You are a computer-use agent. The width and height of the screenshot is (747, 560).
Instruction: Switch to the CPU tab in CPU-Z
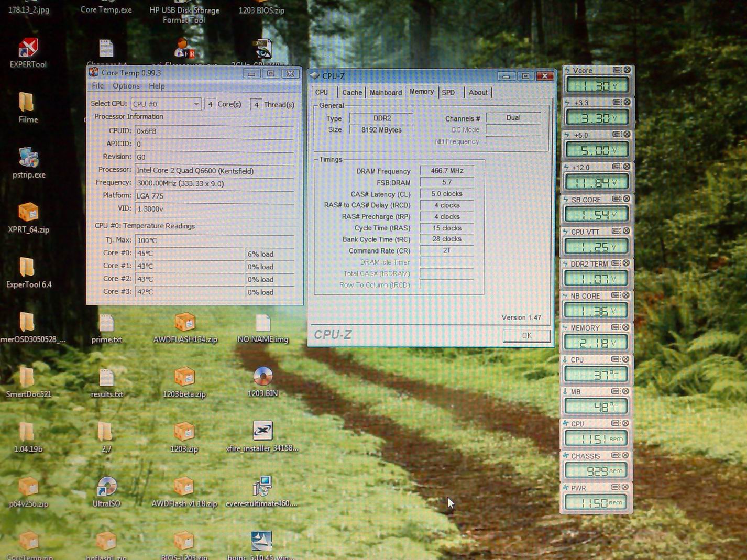(322, 92)
